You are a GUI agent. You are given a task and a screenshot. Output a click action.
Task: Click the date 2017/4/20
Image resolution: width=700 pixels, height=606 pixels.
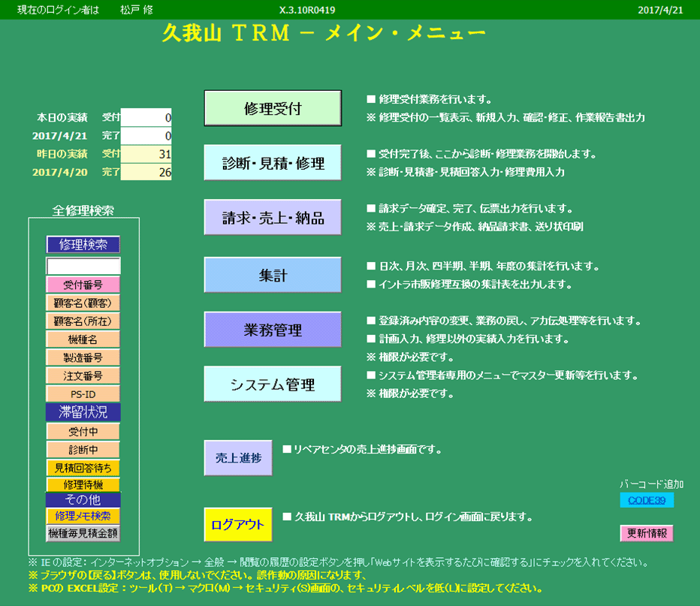60,172
